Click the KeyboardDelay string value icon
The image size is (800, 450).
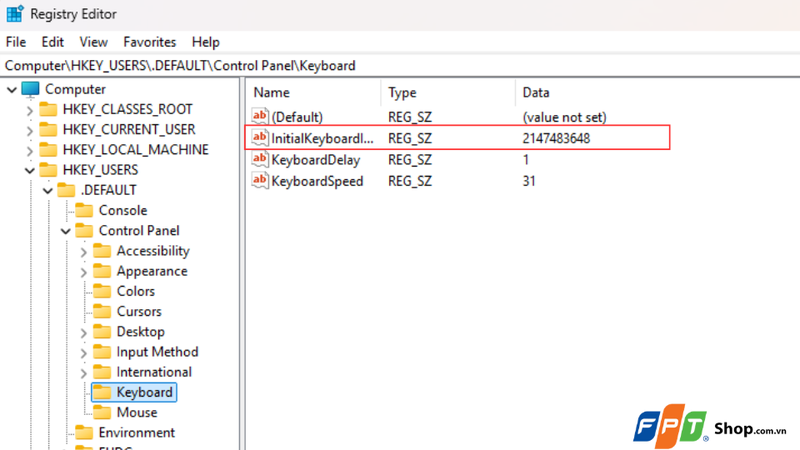click(260, 159)
